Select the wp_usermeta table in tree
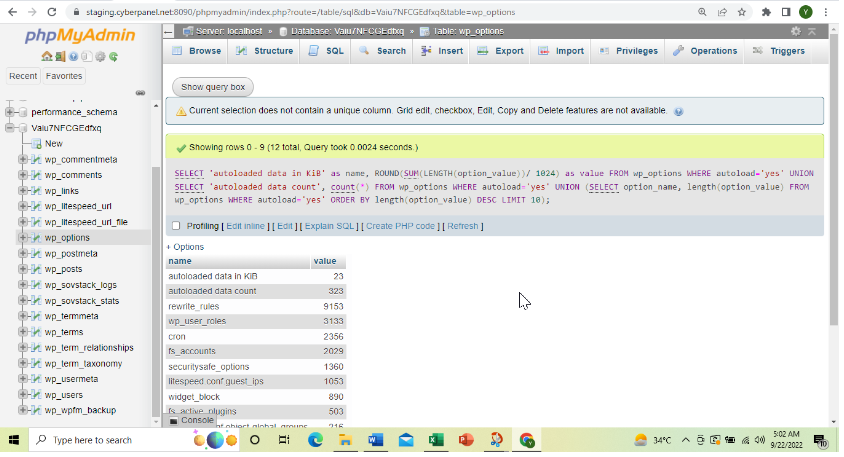 click(x=71, y=379)
